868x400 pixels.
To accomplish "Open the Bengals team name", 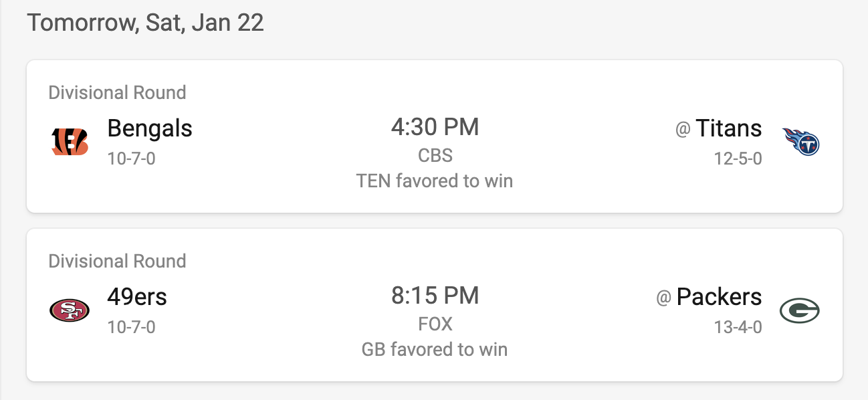I will click(150, 128).
